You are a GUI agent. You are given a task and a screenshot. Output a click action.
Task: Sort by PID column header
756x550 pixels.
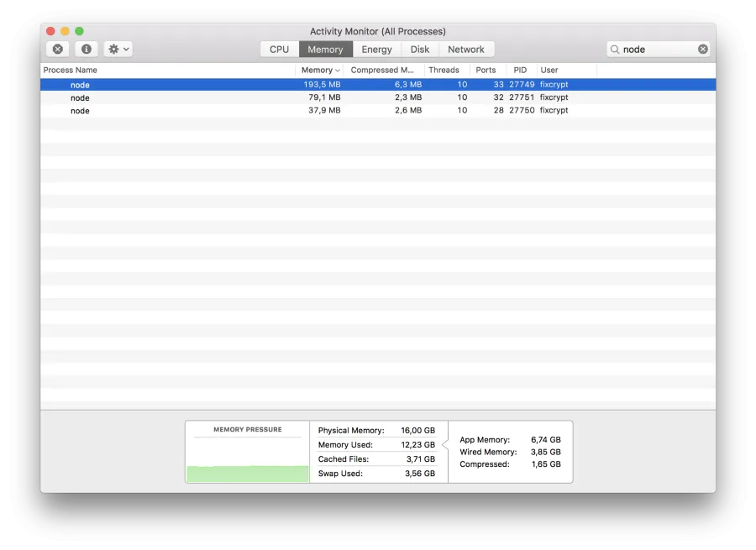[520, 70]
